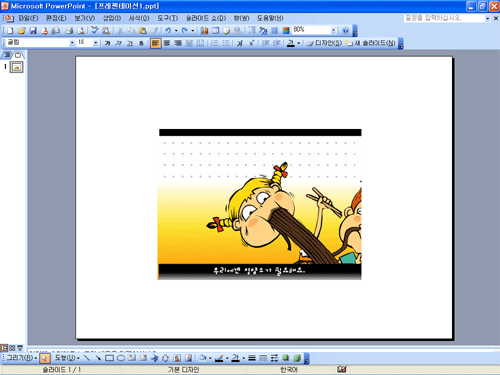The height and width of the screenshot is (375, 500).
Task: Toggle italic text formatting
Action: [x=119, y=43]
